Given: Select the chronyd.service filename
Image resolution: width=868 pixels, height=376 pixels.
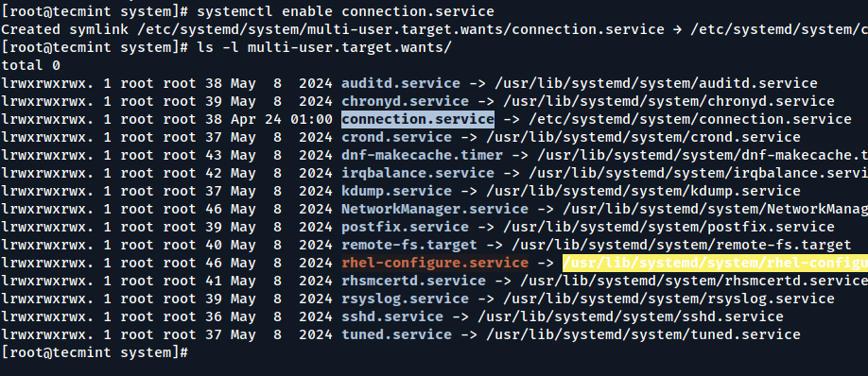Looking at the screenshot, I should click(x=406, y=101).
